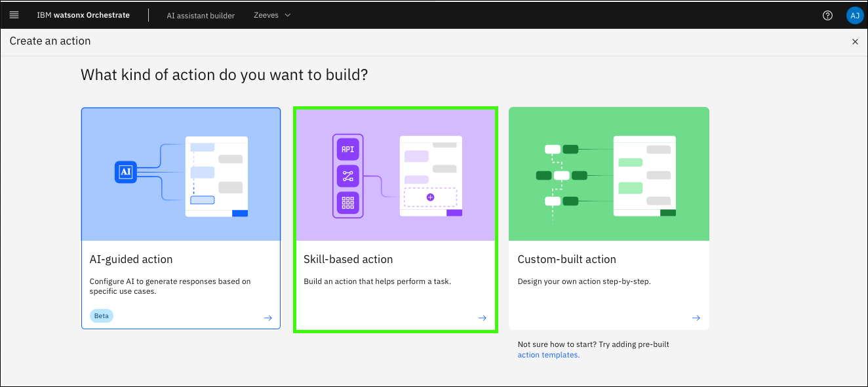Click the Beta tag on AI-guided card
This screenshot has height=387, width=868.
coord(102,316)
